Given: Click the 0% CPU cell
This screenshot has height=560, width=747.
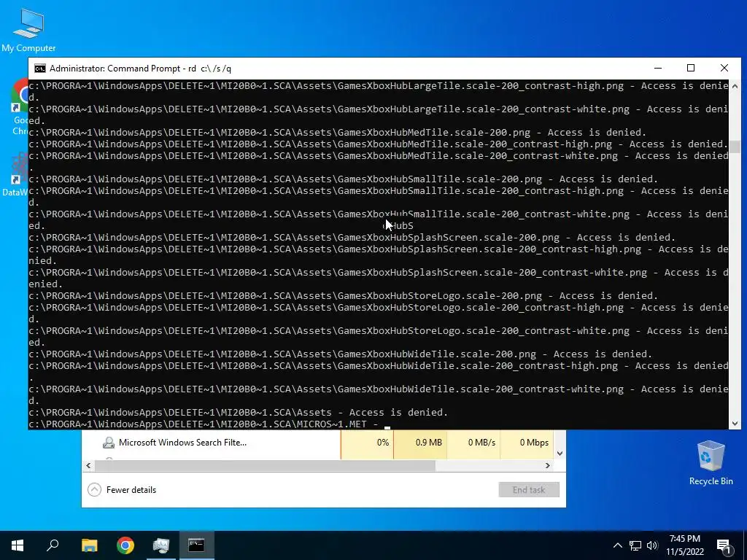Looking at the screenshot, I should pos(368,443).
